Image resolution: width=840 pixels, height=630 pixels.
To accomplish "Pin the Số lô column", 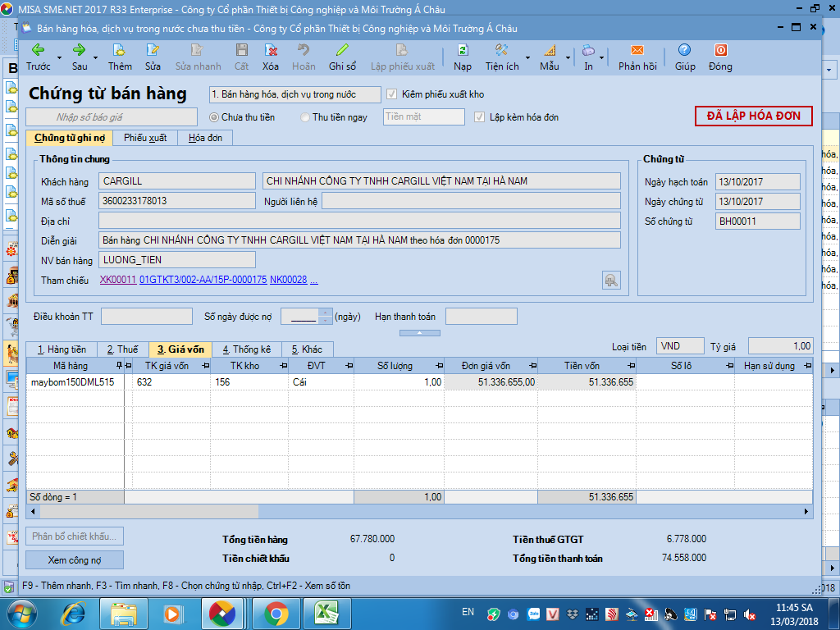I will coord(729,366).
